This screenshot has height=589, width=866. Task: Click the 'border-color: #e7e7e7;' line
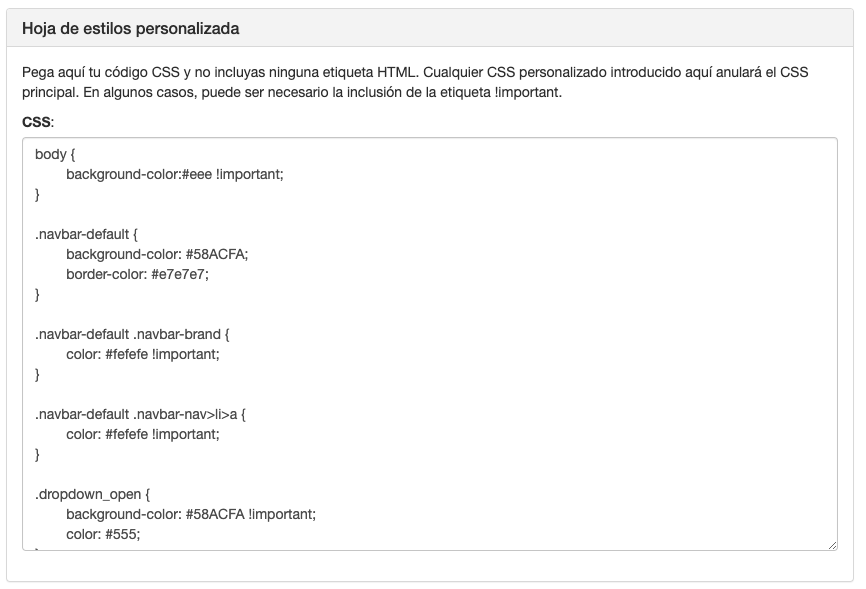pyautogui.click(x=137, y=274)
